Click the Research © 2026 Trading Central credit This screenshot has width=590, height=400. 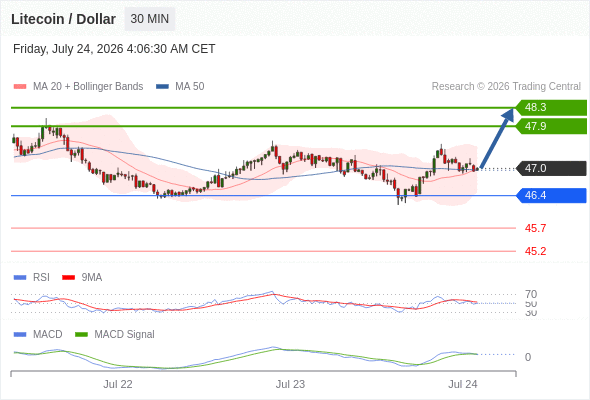tap(506, 87)
